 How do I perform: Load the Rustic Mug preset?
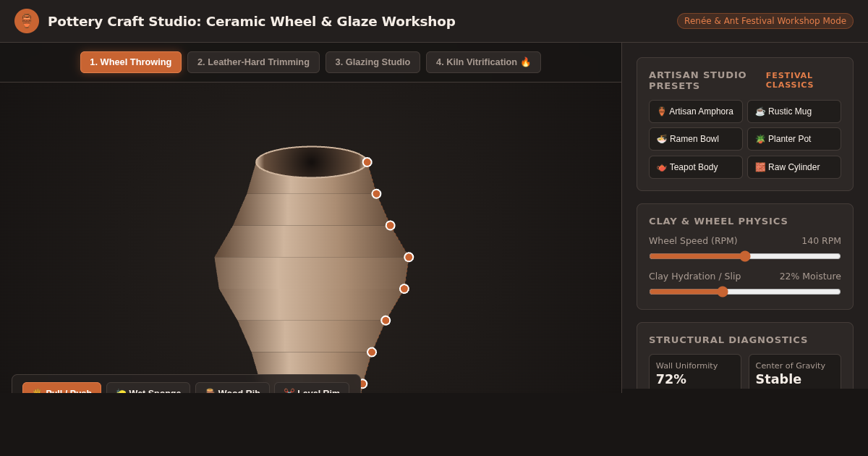coord(794,111)
